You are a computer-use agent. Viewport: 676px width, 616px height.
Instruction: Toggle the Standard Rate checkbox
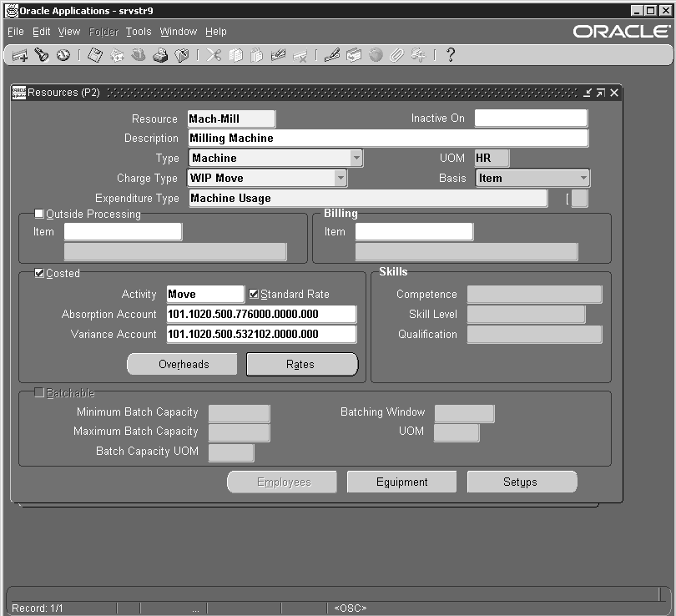click(x=254, y=294)
